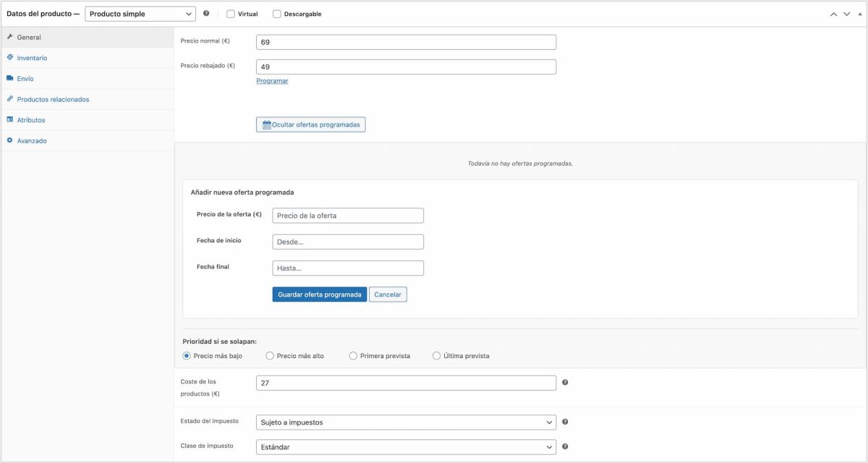The height and width of the screenshot is (463, 868).
Task: Open the Clase de impuesto dropdown
Action: [405, 446]
